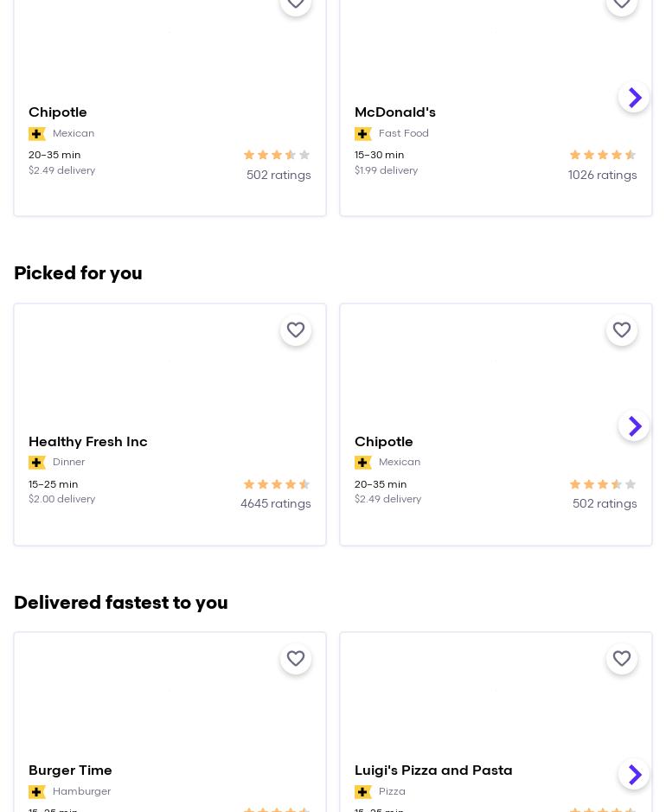Toggle favorite heart on Burger Time card
The width and height of the screenshot is (666, 812).
[x=296, y=659]
